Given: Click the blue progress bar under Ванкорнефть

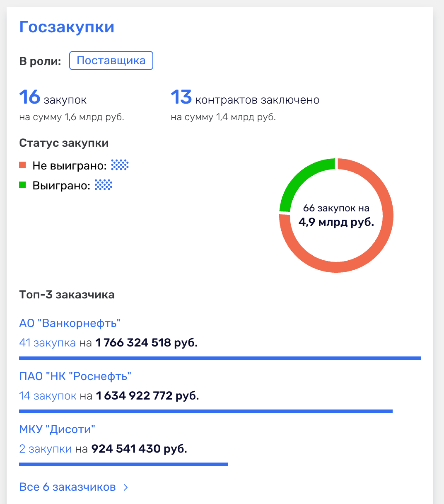Looking at the screenshot, I should click(x=220, y=357).
